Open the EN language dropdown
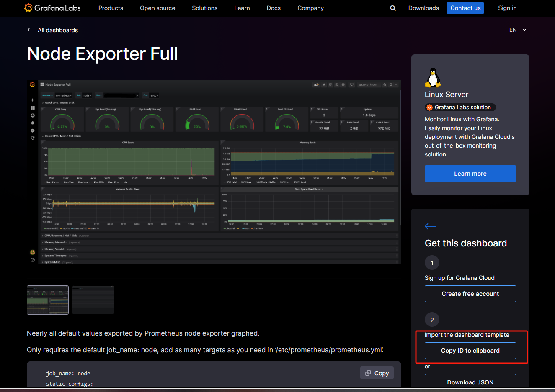 point(517,30)
